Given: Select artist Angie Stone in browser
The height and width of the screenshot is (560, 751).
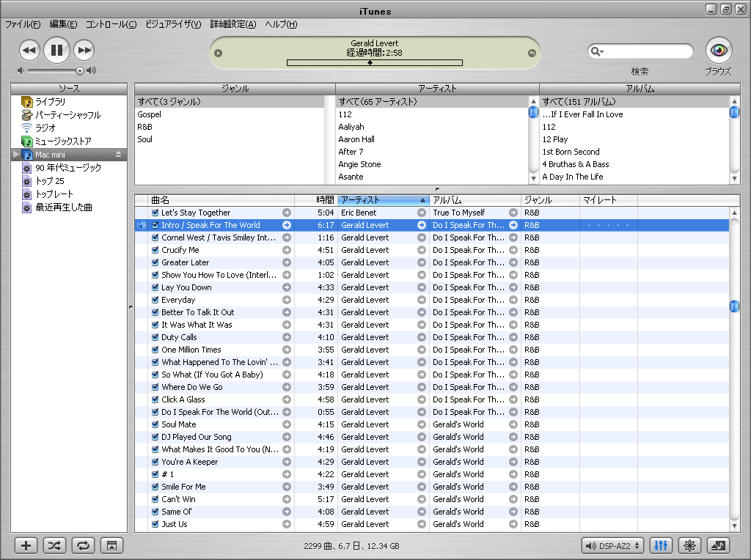Looking at the screenshot, I should 432,164.
